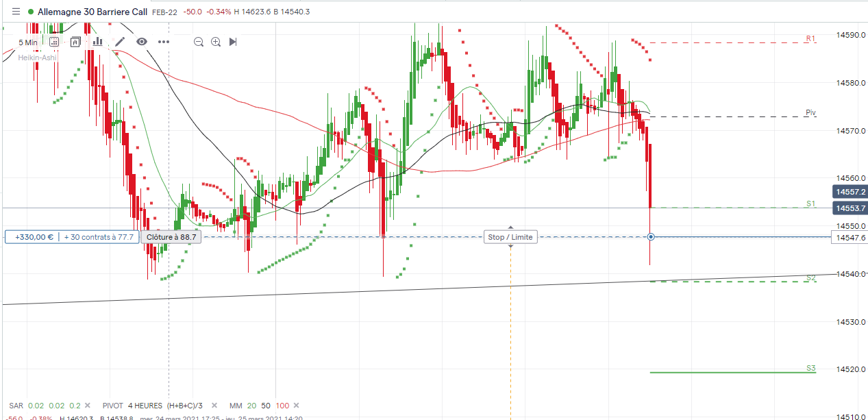Open the three-dots more options menu
Viewport: 868px width, 420px height.
point(164,42)
